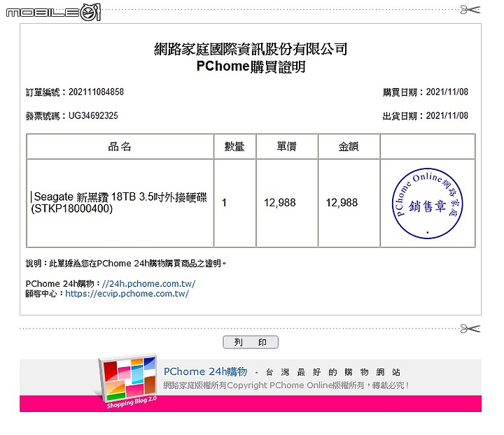Click the Shopping Blog 2.0 cube logo
Screen dimensions: 504x435
[127, 381]
